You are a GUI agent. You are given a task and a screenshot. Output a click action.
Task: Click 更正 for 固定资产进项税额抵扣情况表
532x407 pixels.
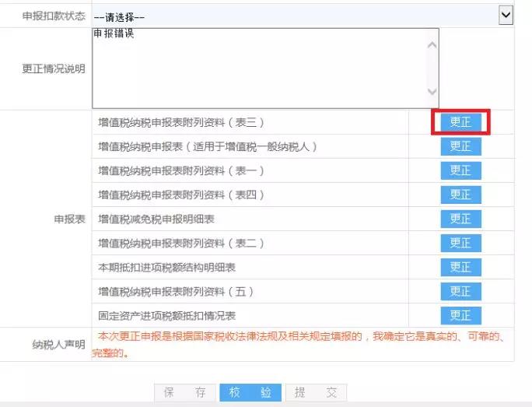coord(460,316)
